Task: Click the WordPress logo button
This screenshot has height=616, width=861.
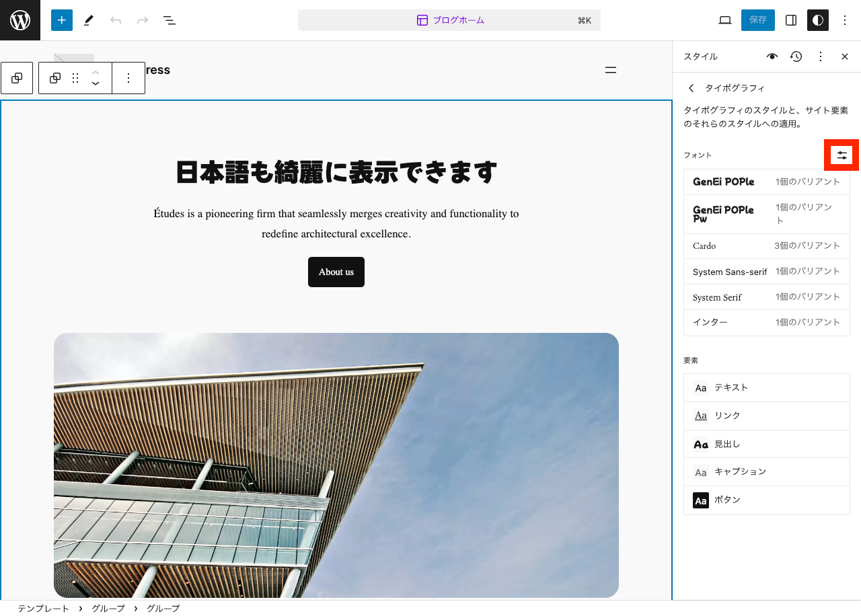Action: (x=20, y=20)
